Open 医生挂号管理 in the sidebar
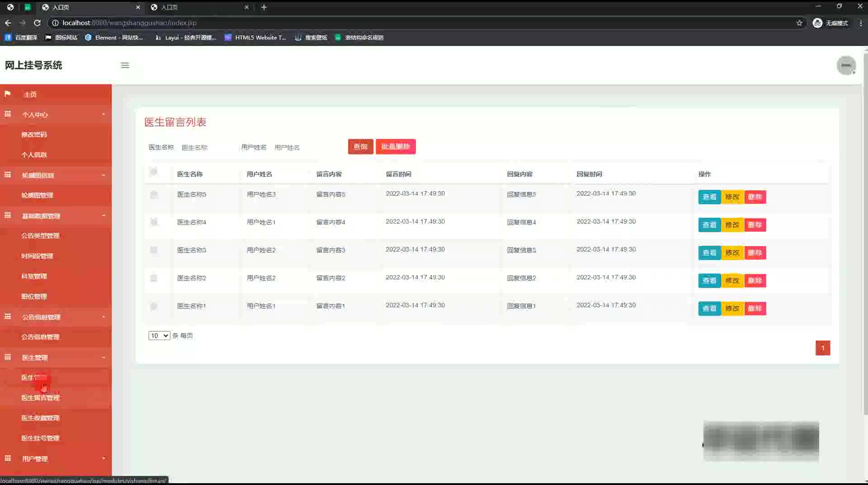 coord(40,438)
